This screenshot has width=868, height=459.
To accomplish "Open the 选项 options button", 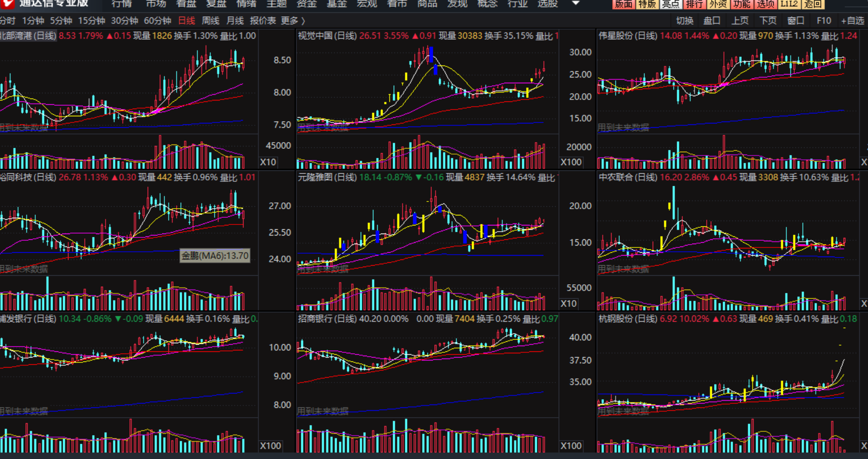I will pyautogui.click(x=765, y=4).
